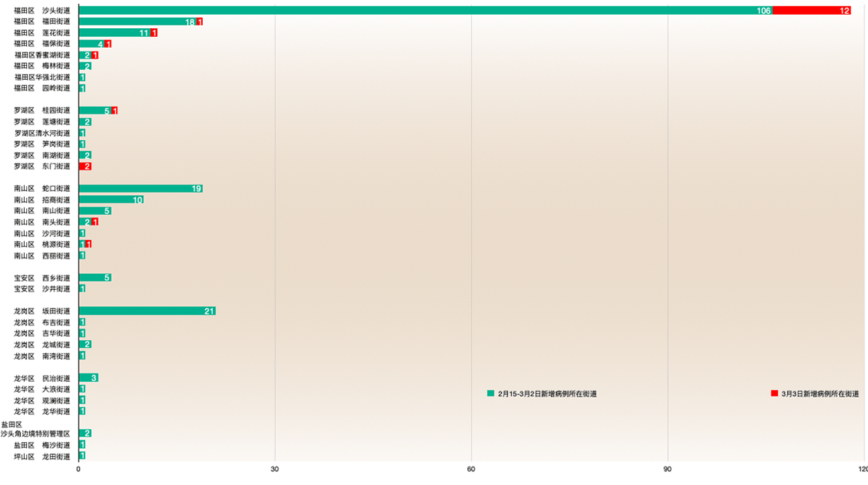Click the green 10 bar for 招商街道

111,200
